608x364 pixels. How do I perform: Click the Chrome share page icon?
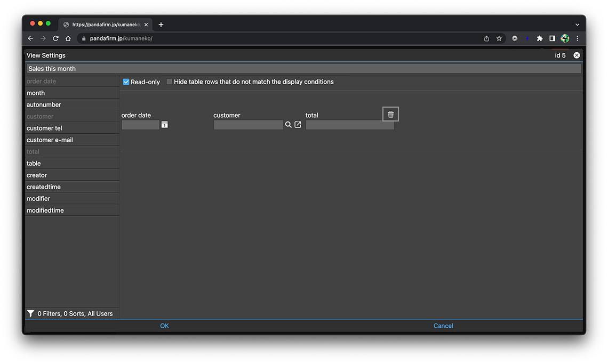click(x=486, y=38)
